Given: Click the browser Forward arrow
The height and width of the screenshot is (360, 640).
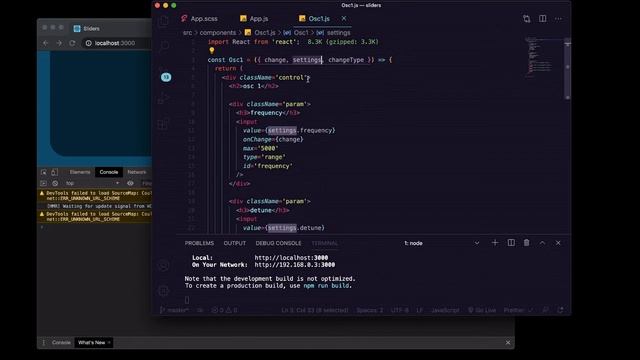Looking at the screenshot, I should pyautogui.click(x=59, y=43).
